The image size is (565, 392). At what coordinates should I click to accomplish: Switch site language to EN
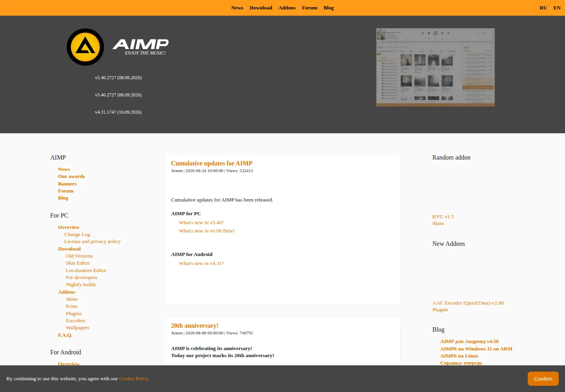[557, 8]
